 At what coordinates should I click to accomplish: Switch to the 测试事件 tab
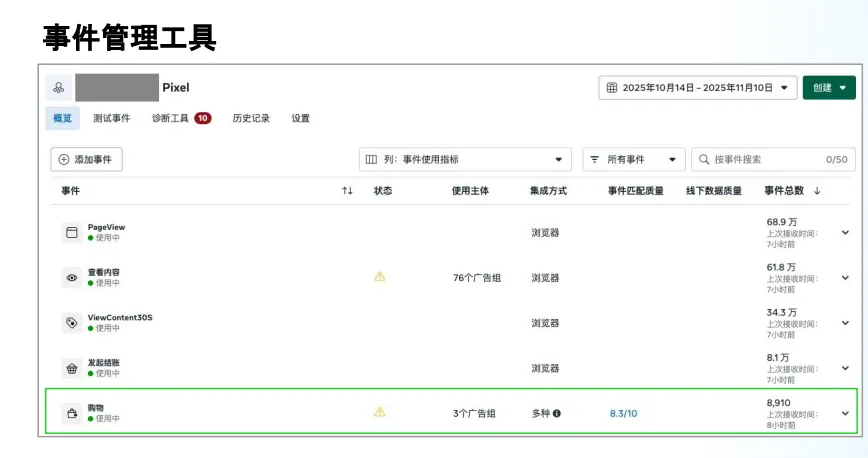(111, 118)
